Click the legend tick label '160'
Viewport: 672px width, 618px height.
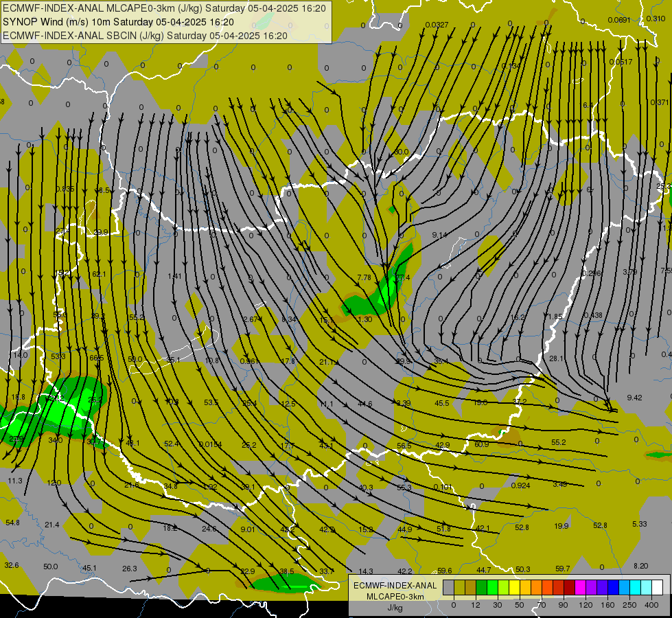point(607,605)
